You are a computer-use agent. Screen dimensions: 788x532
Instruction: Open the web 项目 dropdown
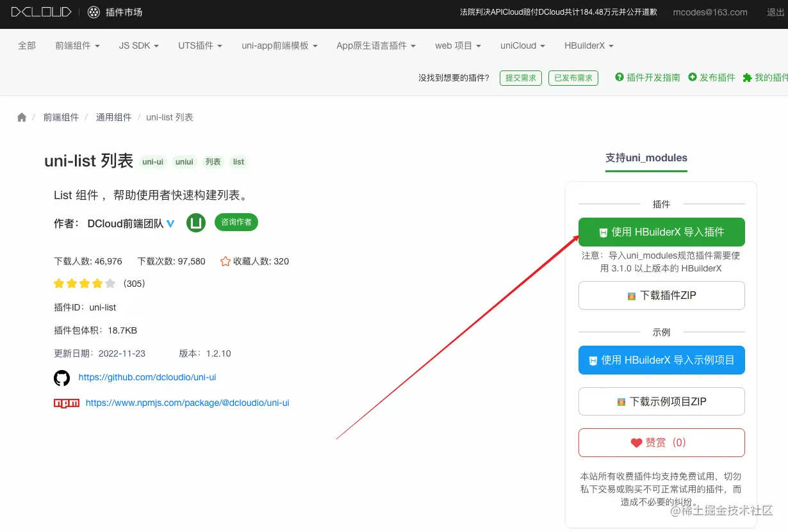coord(458,45)
